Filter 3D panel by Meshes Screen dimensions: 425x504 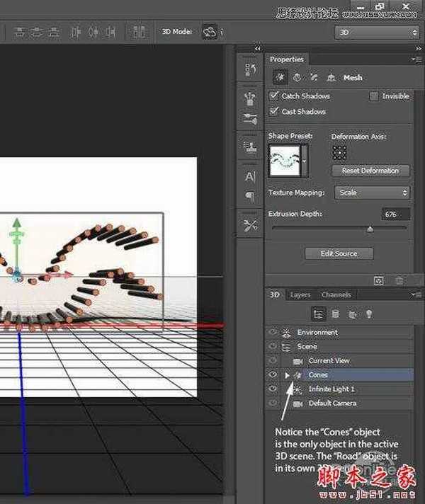[335, 314]
